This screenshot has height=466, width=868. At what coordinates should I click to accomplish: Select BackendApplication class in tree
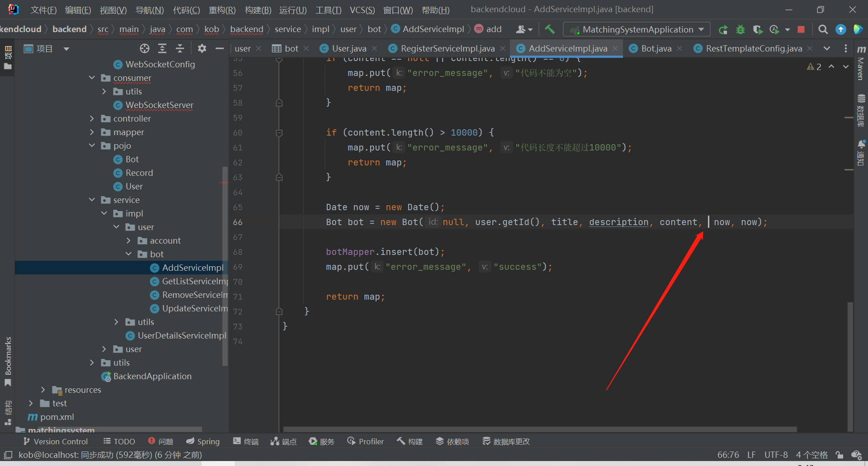click(x=147, y=376)
